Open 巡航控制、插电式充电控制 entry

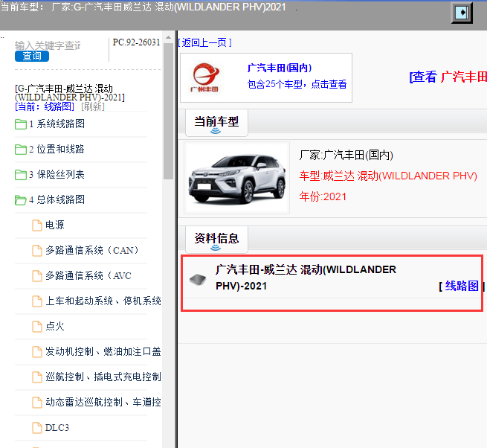coord(103,377)
